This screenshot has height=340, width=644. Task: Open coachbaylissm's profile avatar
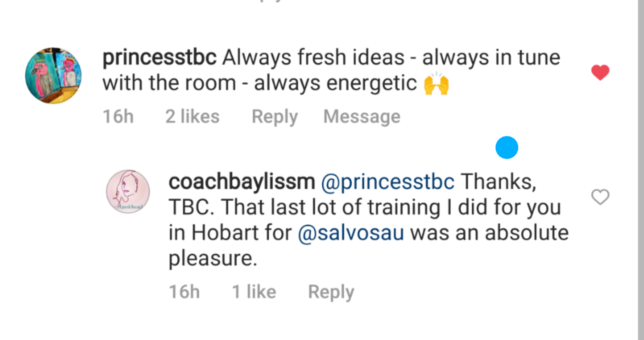point(128,192)
